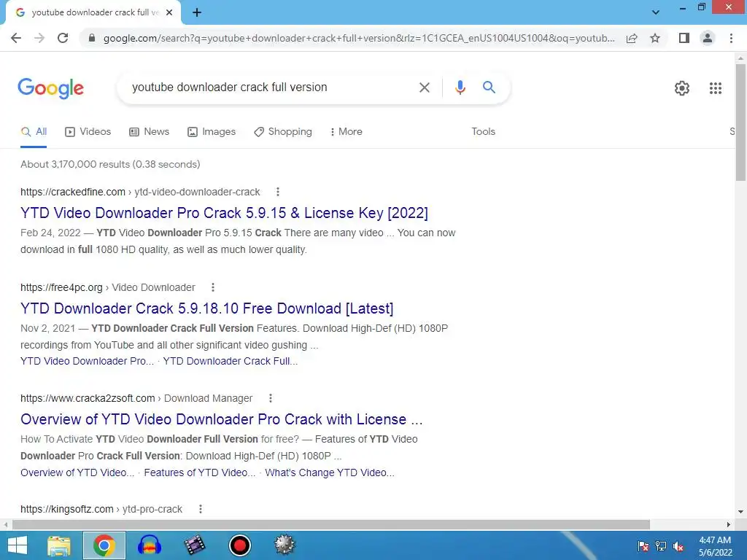This screenshot has height=560, width=747.
Task: Click the Chrome taskbar icon
Action: tap(104, 545)
